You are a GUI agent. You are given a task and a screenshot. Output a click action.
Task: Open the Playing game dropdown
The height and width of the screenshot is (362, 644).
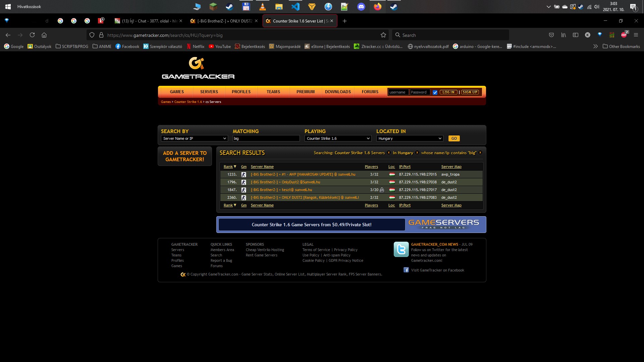[338, 138]
